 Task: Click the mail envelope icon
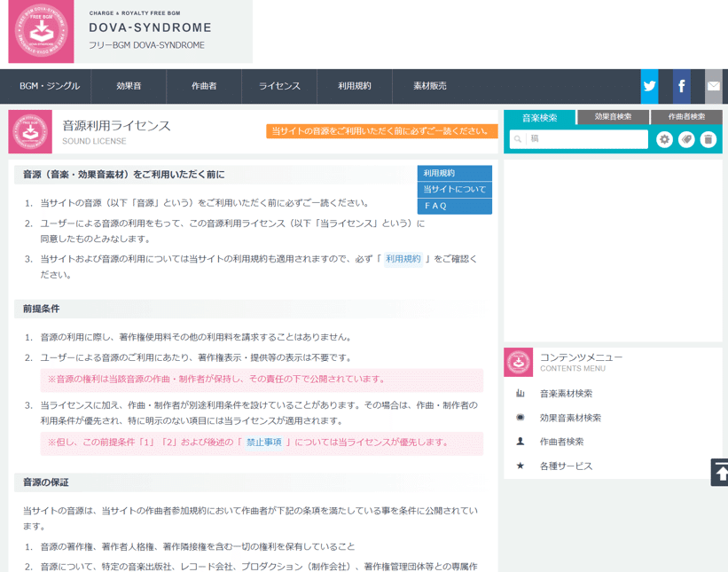[714, 86]
